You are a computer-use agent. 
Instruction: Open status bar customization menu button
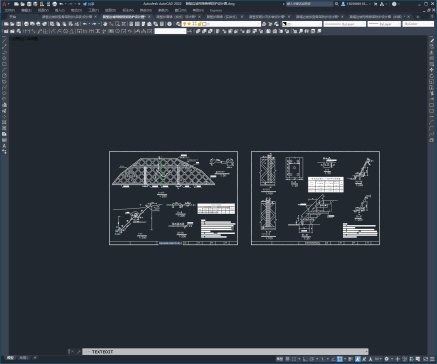coord(432,359)
